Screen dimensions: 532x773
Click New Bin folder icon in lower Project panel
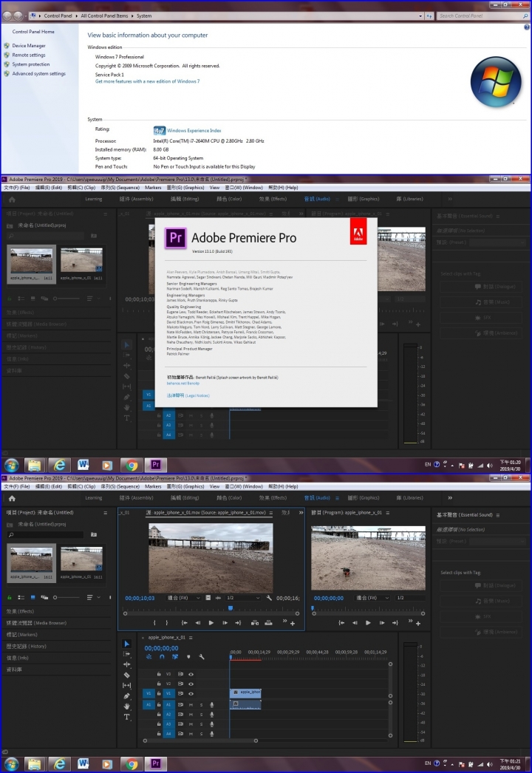(94, 534)
